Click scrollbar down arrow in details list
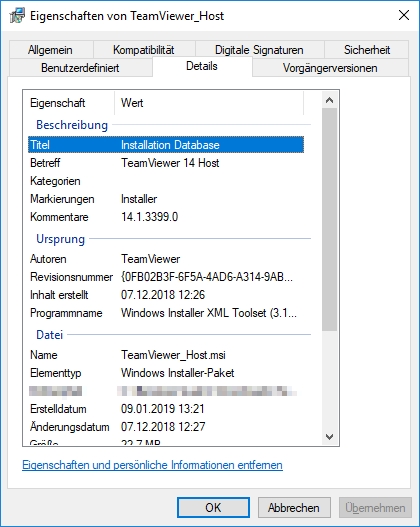The image size is (420, 527). click(329, 437)
